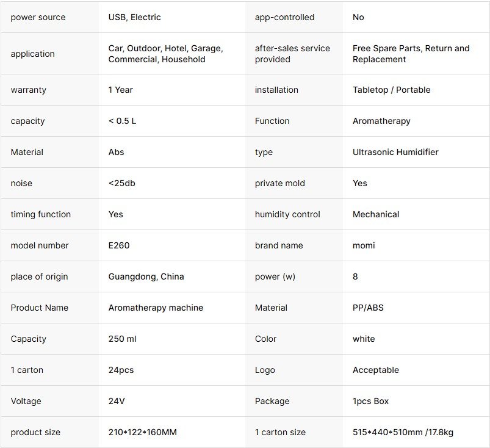Select the '210*122*160MM' product size value
This screenshot has height=448, width=490.
[142, 432]
